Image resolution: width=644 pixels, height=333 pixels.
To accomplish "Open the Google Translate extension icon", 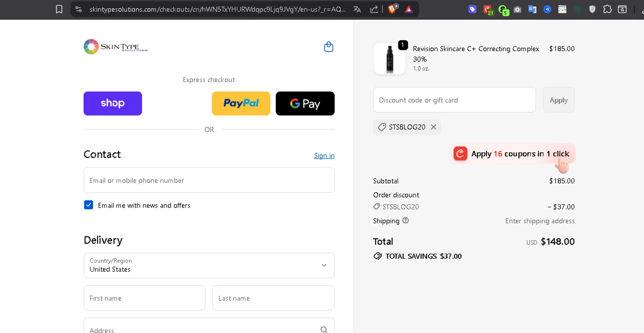I will [532, 9].
